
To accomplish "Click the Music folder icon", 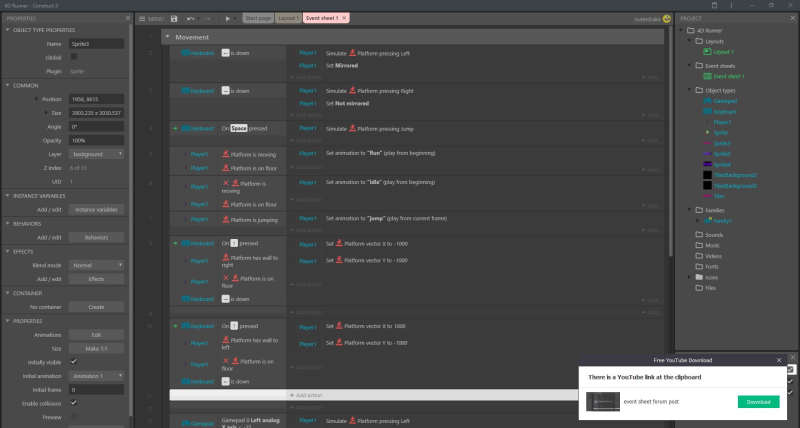I will click(x=699, y=245).
